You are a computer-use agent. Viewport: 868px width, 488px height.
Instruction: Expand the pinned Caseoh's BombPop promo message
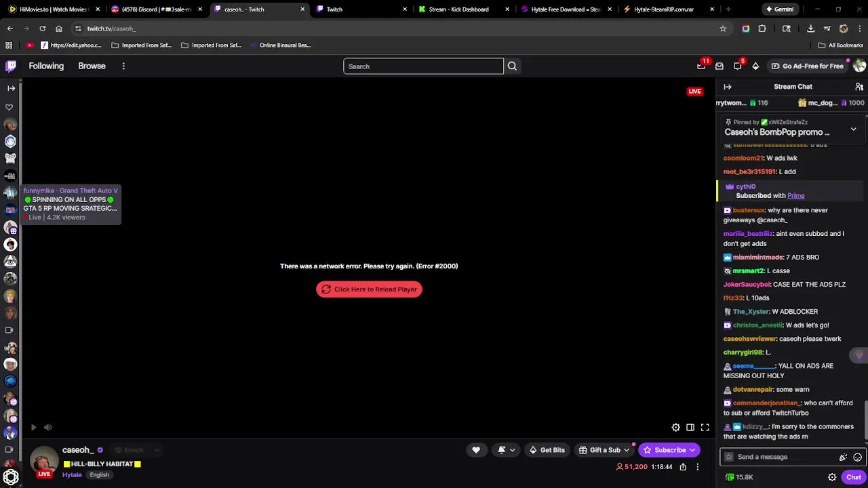pos(853,129)
